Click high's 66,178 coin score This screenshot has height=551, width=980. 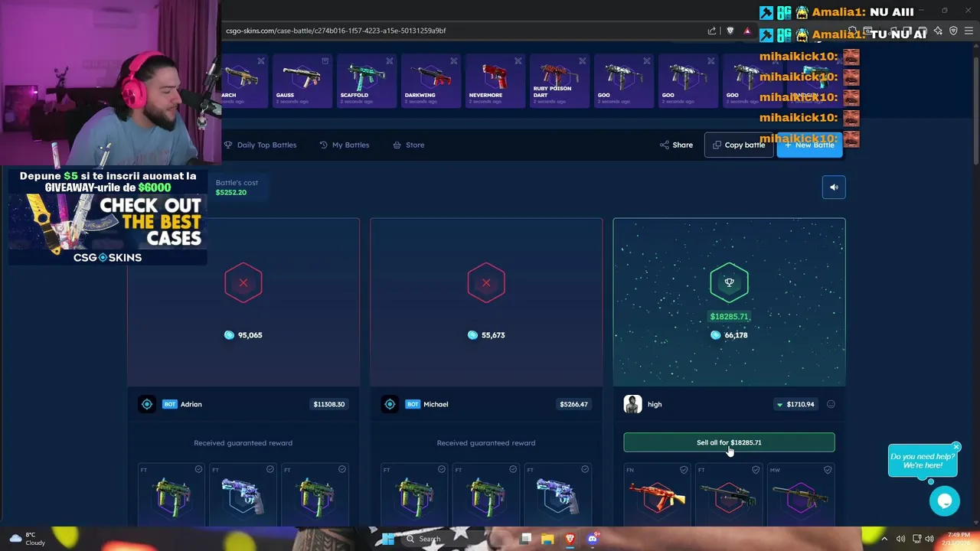(729, 335)
